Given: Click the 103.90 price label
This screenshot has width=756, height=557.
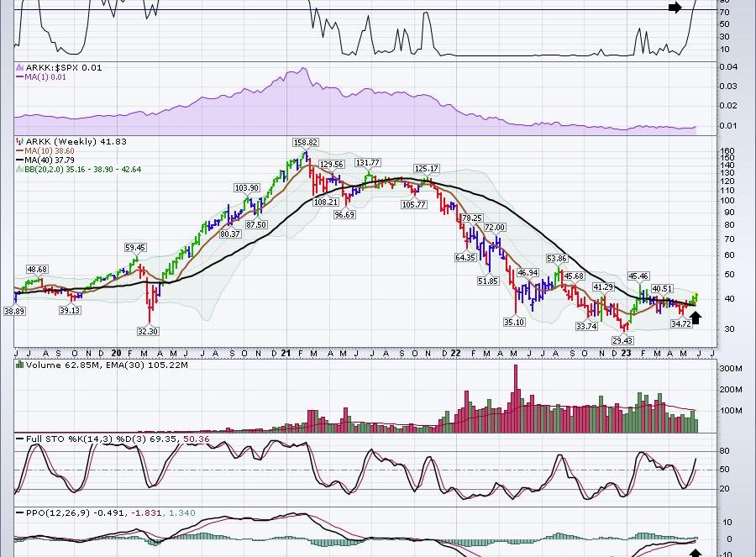Looking at the screenshot, I should coord(247,188).
